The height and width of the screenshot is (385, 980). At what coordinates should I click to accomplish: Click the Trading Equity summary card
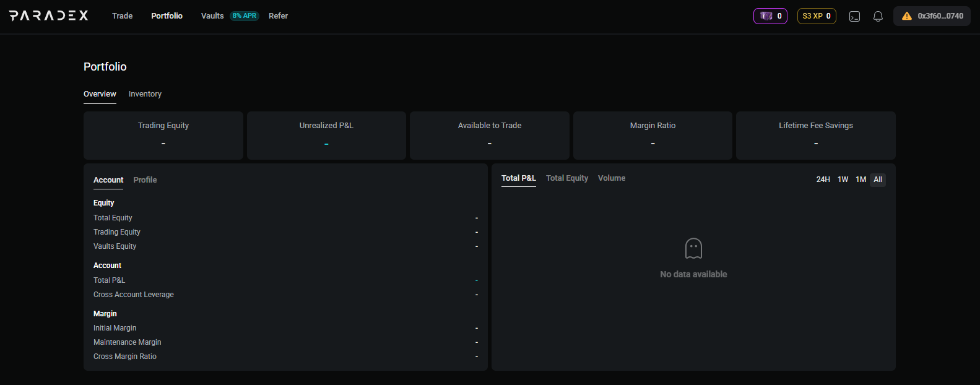(163, 135)
